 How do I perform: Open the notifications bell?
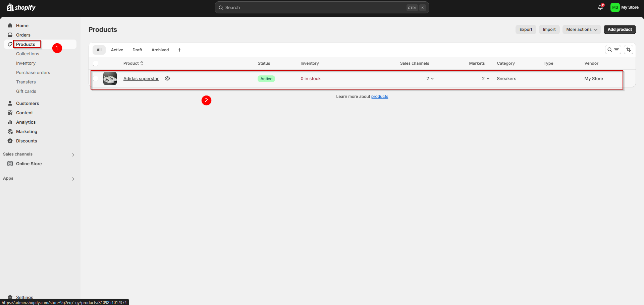[600, 7]
